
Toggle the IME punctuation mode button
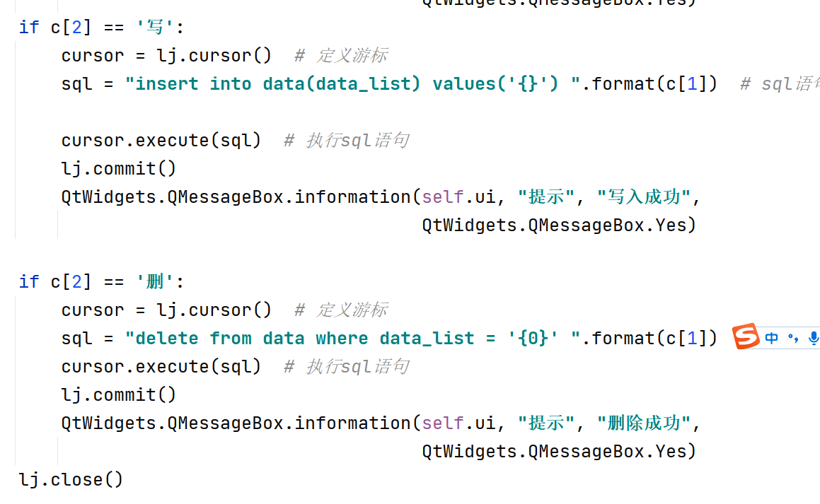792,338
